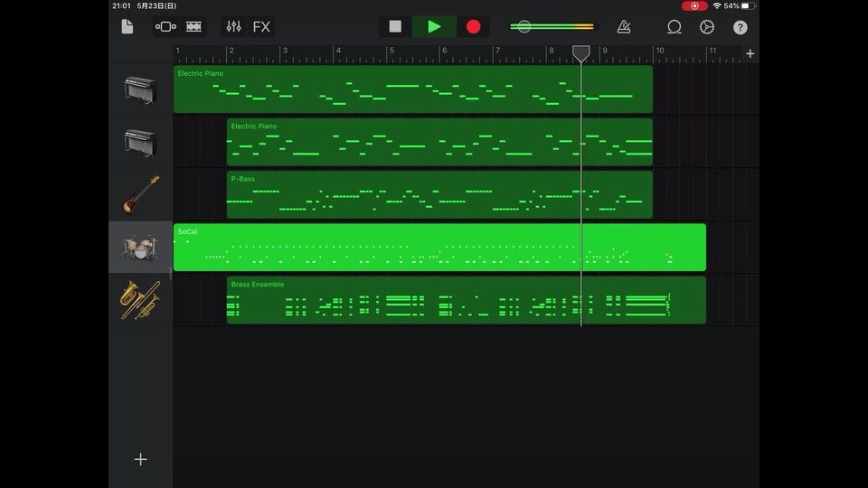Add a new track with plus button
Viewport: 868px width, 488px height.
pos(141,459)
